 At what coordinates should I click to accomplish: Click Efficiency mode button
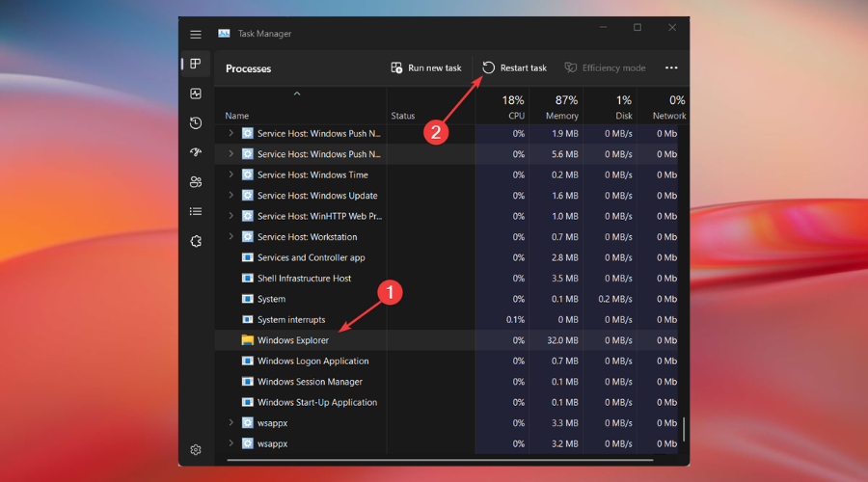(605, 68)
